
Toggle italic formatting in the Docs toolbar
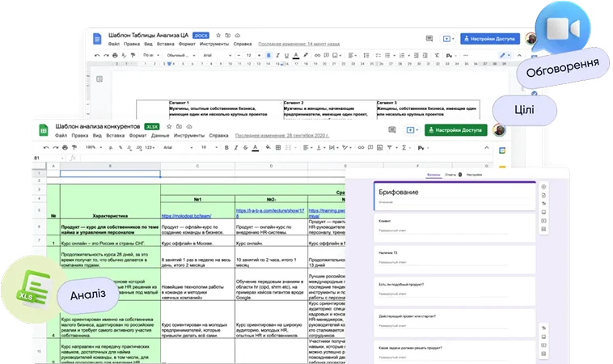pyautogui.click(x=278, y=56)
